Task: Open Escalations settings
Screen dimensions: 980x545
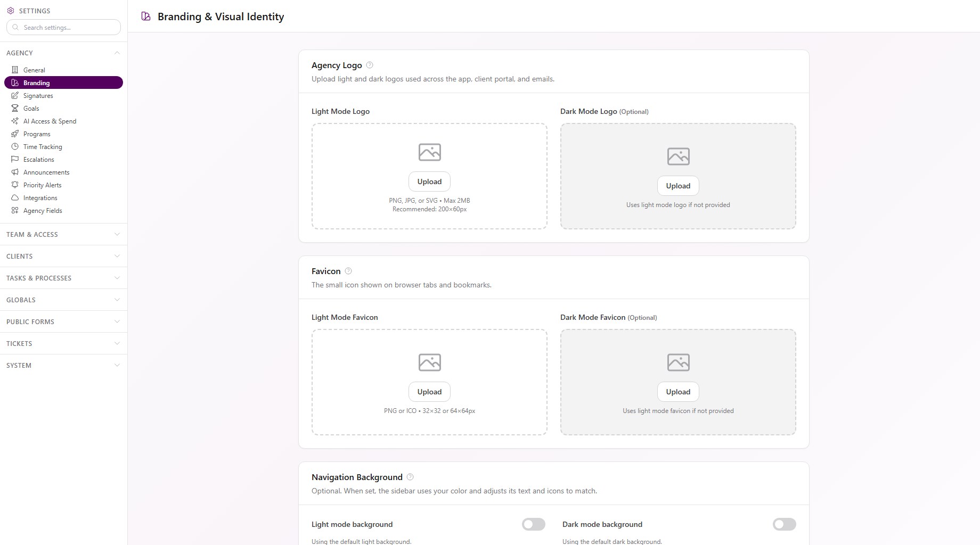Action: coord(63,159)
